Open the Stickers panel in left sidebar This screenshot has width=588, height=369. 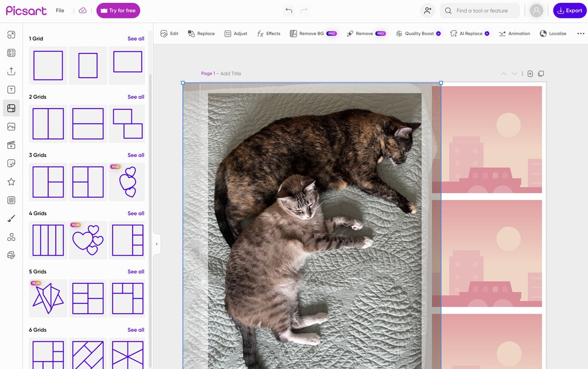pyautogui.click(x=11, y=164)
